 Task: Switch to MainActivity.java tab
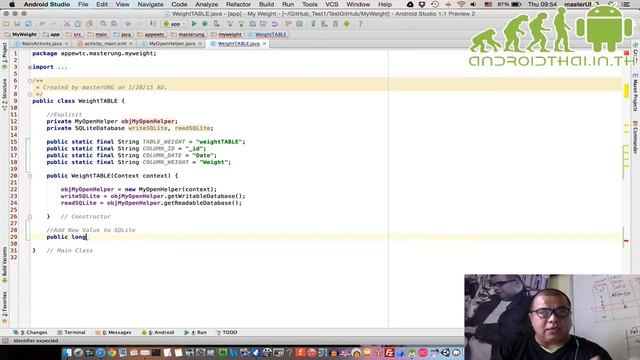click(42, 43)
